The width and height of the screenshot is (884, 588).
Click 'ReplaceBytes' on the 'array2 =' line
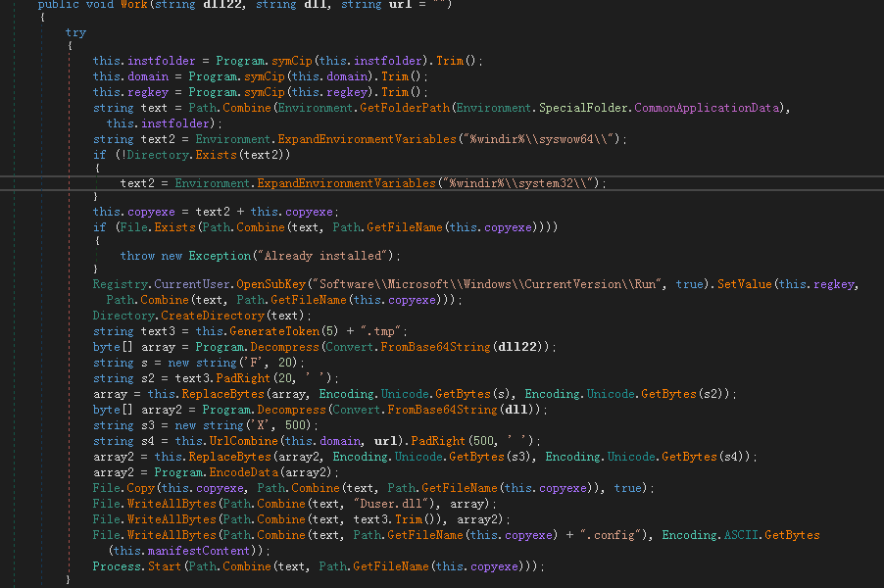click(x=229, y=458)
